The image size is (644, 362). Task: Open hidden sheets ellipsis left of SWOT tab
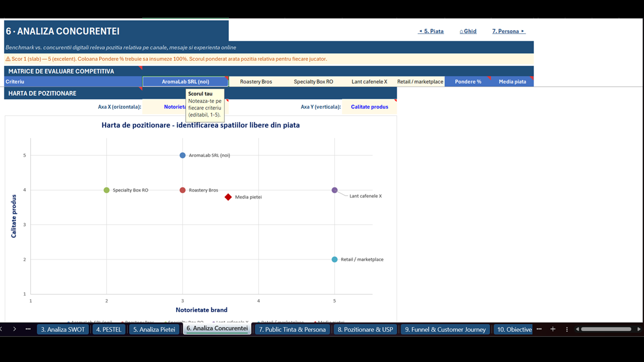(28, 329)
